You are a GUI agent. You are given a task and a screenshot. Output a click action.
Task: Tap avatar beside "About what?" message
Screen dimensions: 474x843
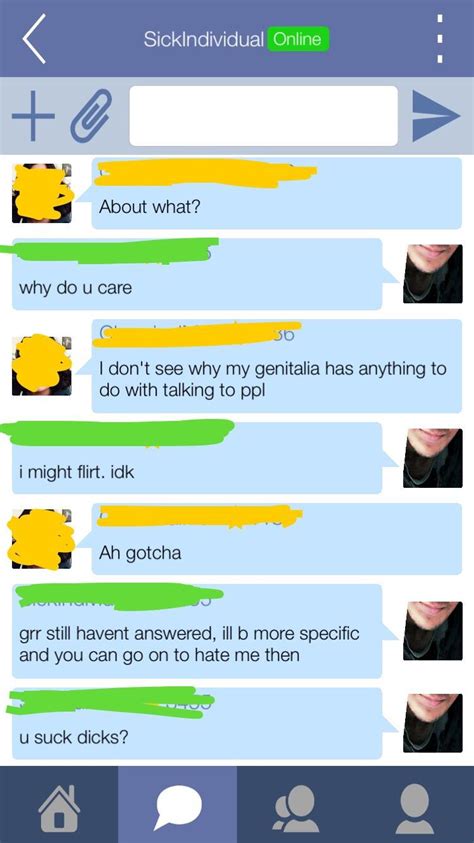(x=42, y=193)
